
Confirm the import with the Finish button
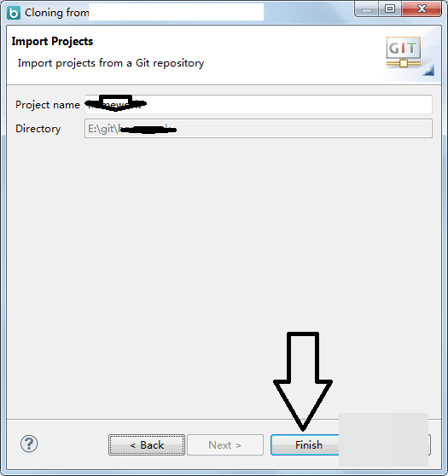point(305,444)
